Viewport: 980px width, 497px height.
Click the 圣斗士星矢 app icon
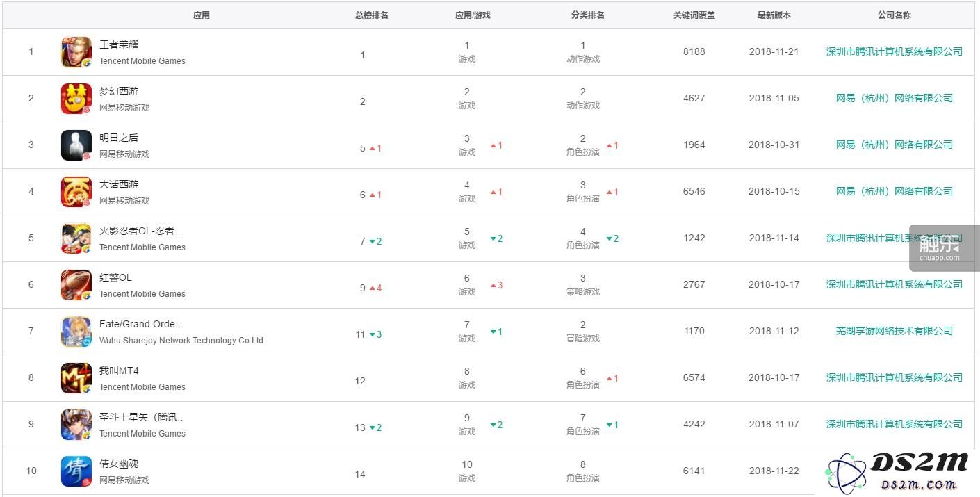coord(76,425)
